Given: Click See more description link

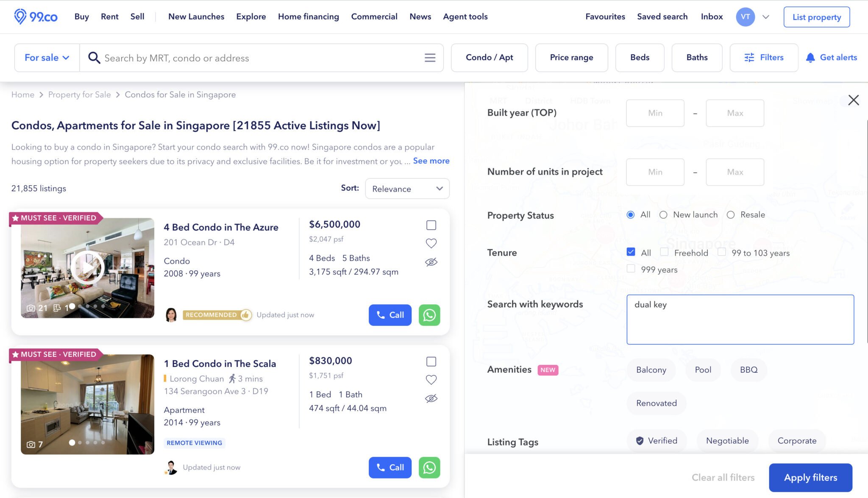Looking at the screenshot, I should (x=431, y=161).
